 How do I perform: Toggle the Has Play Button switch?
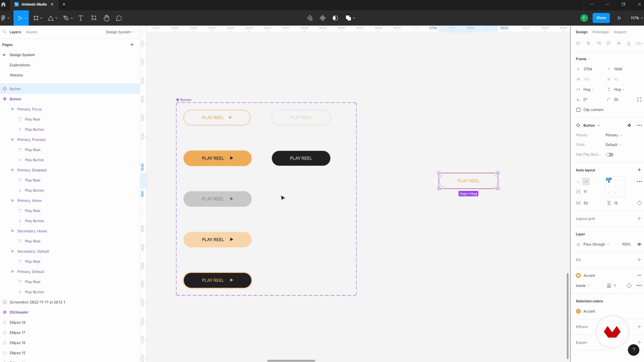(609, 155)
